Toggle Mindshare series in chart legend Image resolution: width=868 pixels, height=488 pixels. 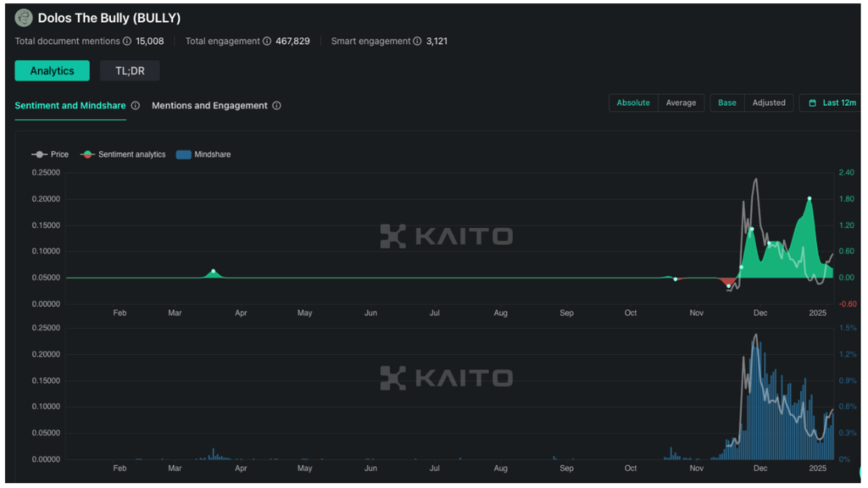[x=203, y=154]
